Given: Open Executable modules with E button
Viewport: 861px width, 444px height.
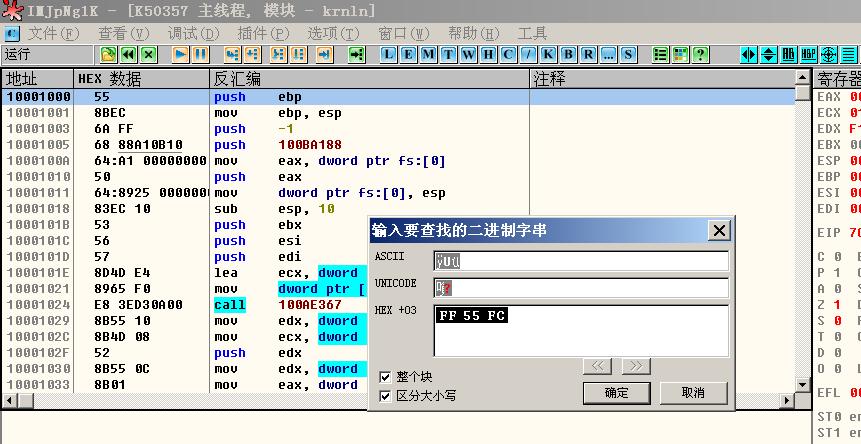Looking at the screenshot, I should click(x=409, y=54).
